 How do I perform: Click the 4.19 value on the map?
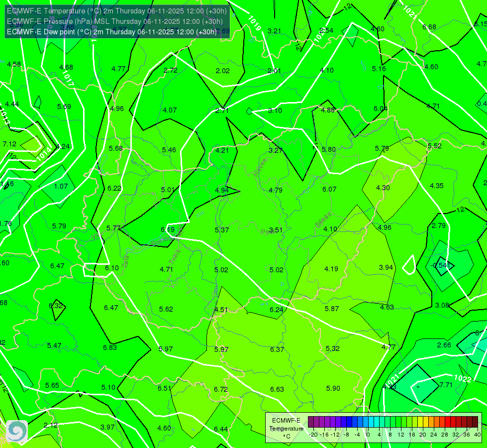331,269
